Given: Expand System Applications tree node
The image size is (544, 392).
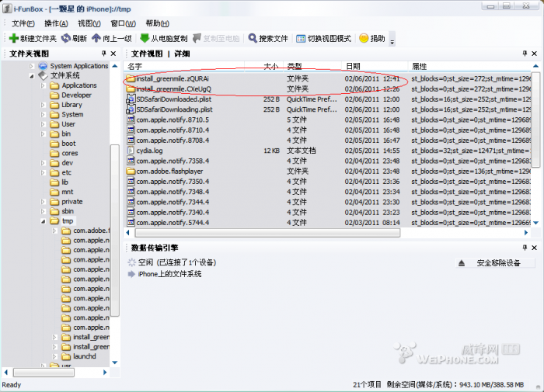Looking at the screenshot, I should coord(31,66).
